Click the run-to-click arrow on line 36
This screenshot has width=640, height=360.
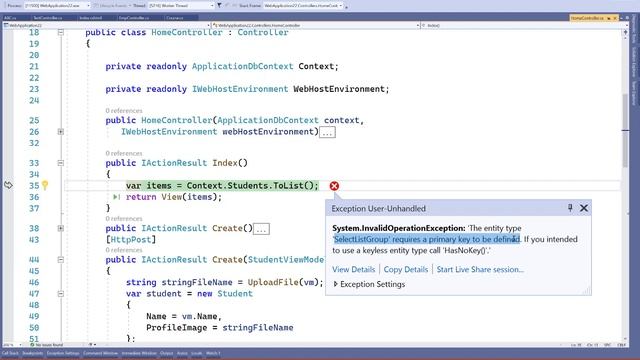coord(116,197)
